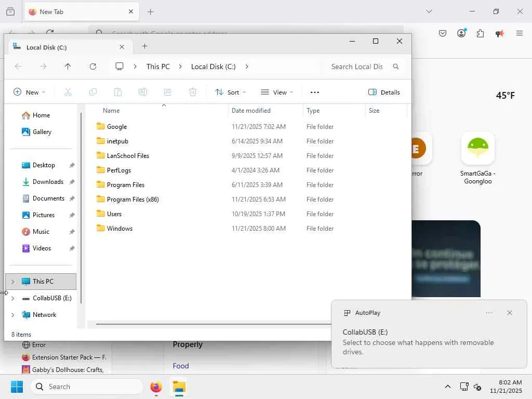Click chevron after This PC in address bar

coord(180,66)
